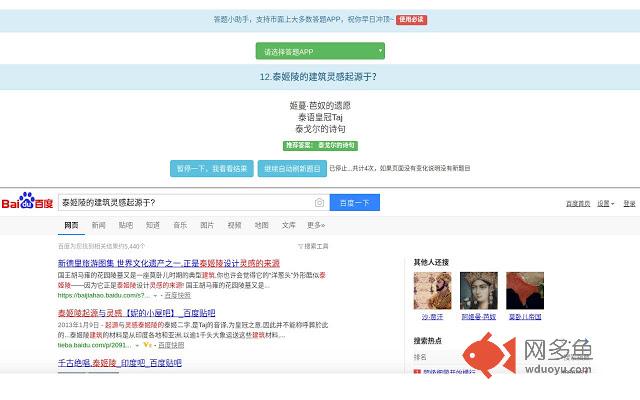Select the 网页 tab

coord(71,225)
